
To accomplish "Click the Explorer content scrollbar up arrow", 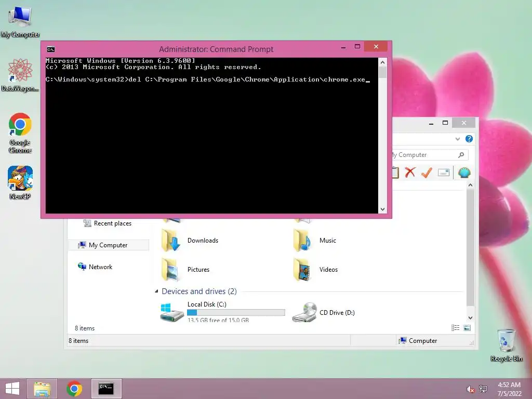I will tap(470, 185).
